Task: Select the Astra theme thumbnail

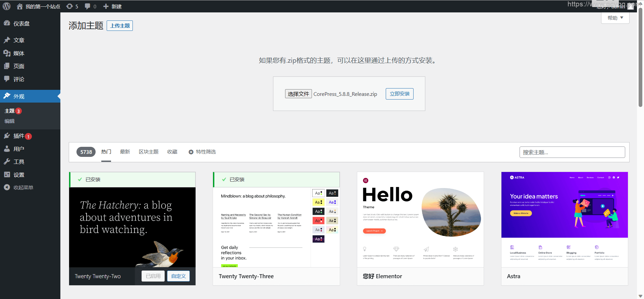Action: (565, 219)
